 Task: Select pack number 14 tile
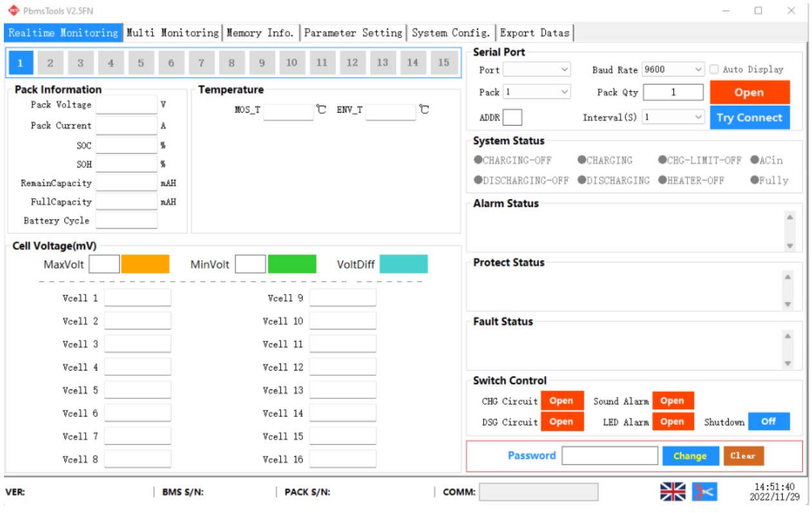(x=413, y=63)
